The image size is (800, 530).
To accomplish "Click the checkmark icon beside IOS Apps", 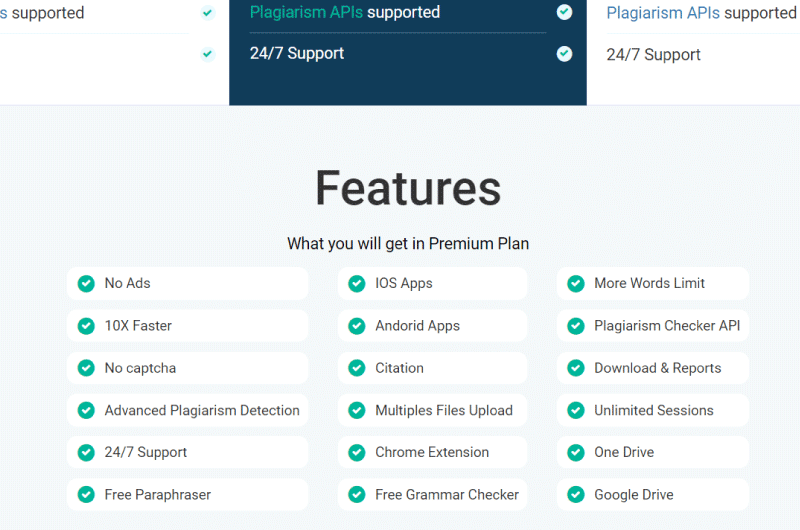I will (x=357, y=284).
